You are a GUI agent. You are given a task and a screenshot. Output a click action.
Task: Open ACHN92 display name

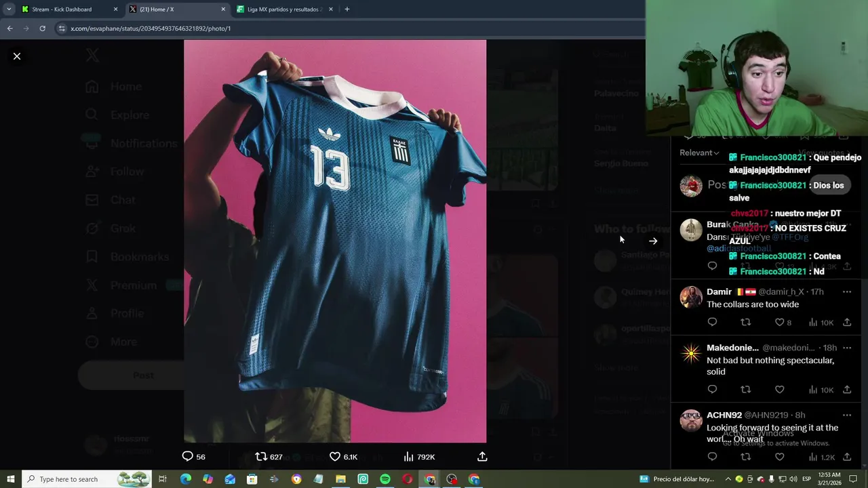point(724,415)
